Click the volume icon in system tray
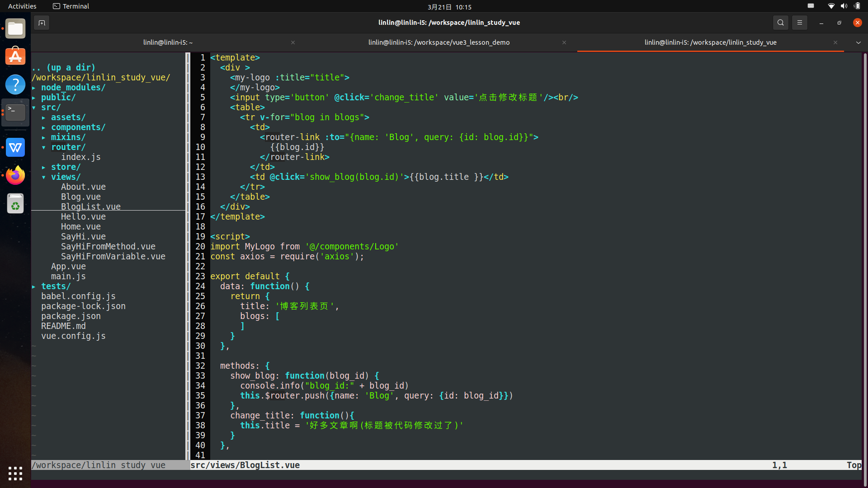 (844, 6)
